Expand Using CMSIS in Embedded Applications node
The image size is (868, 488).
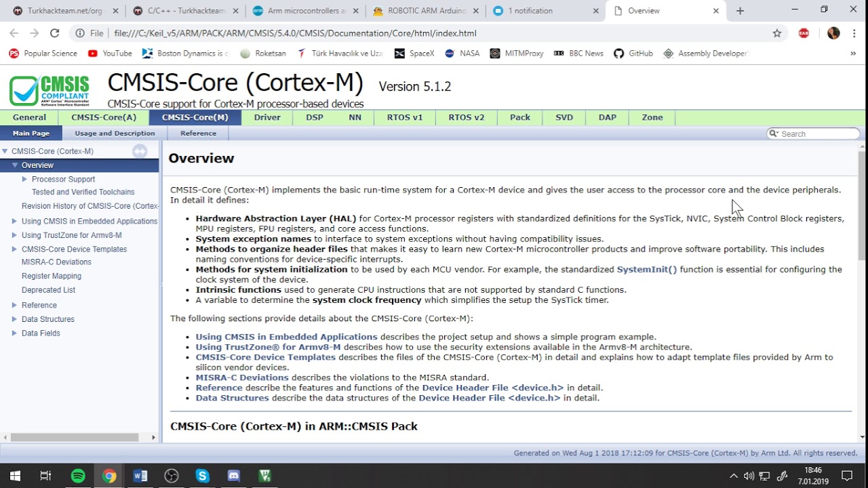pyautogui.click(x=14, y=221)
